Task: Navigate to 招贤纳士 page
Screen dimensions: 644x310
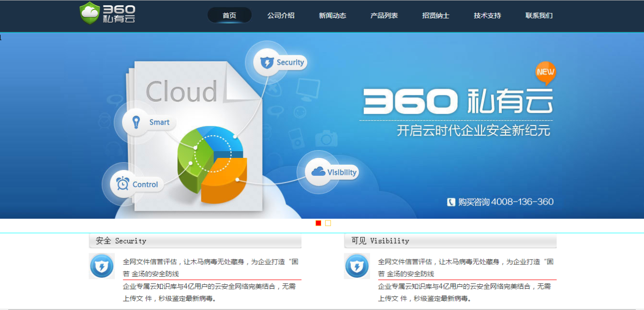Action: [435, 15]
